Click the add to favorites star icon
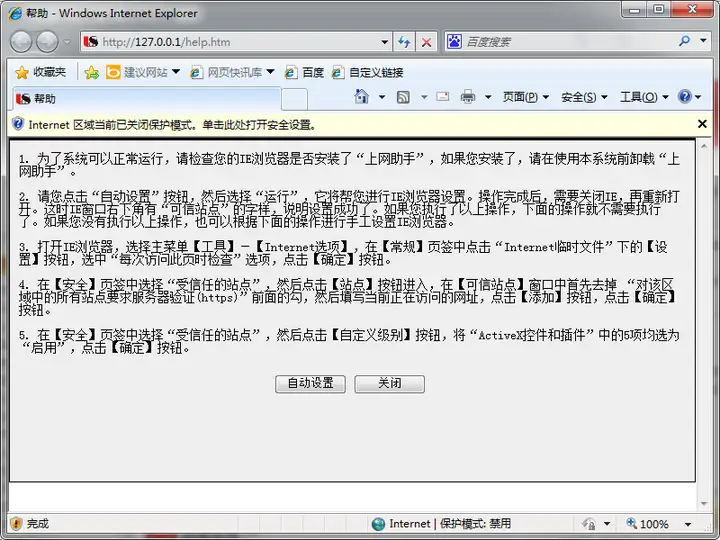The width and height of the screenshot is (720, 540). pos(91,73)
